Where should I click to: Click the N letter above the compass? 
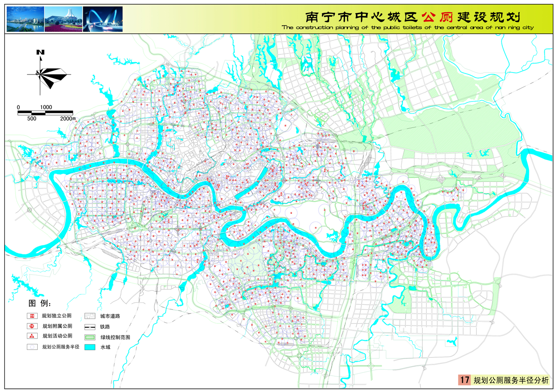pos(40,52)
